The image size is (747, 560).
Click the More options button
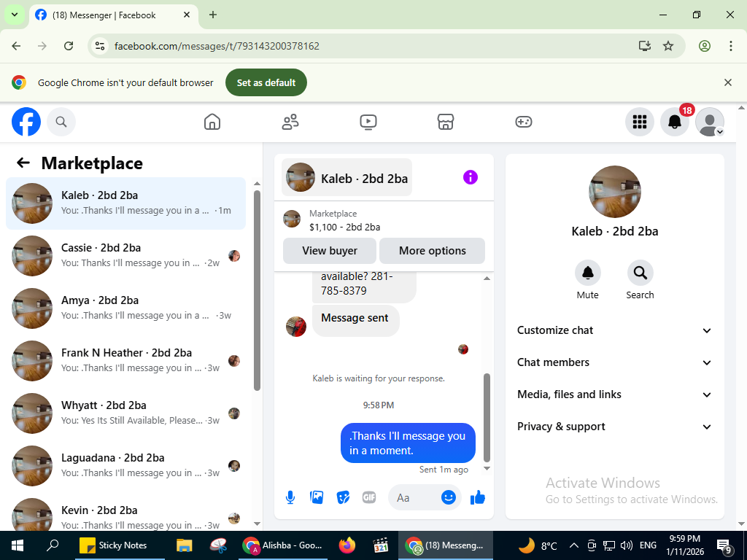click(432, 251)
